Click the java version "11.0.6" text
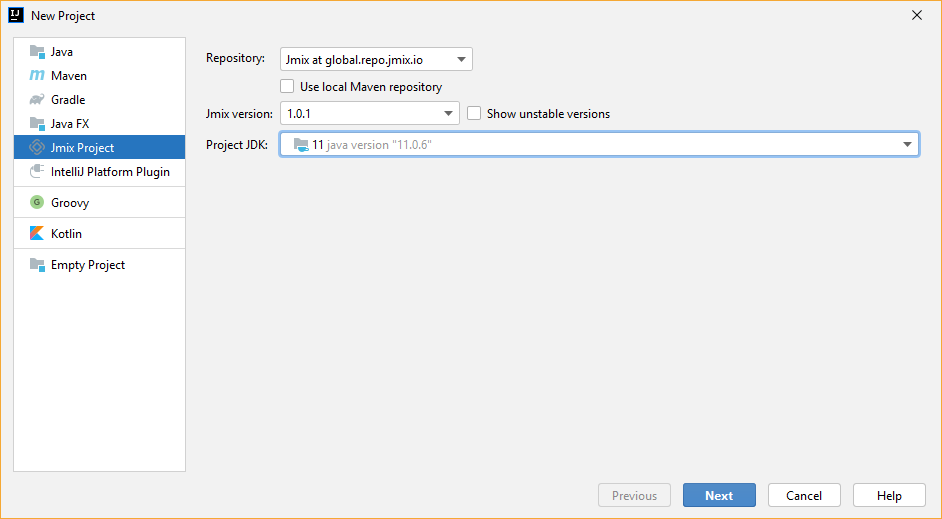 (379, 145)
